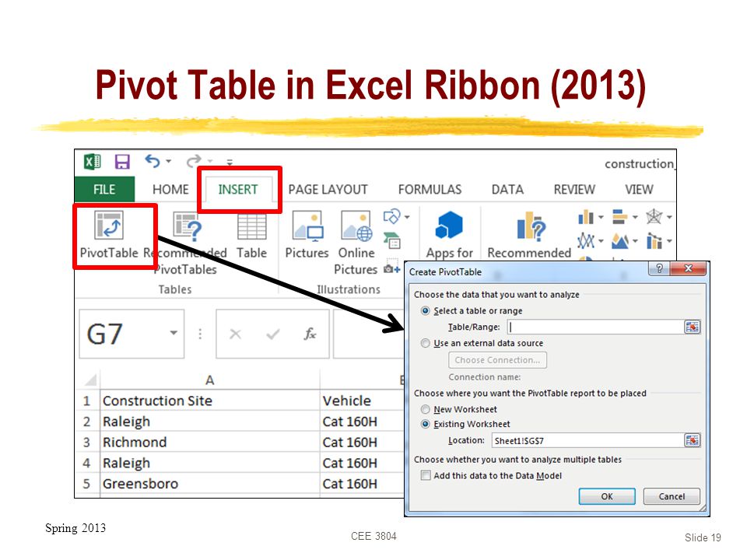Click the formula bar enter checkmark icon
This screenshot has height=560, width=747.
[273, 334]
